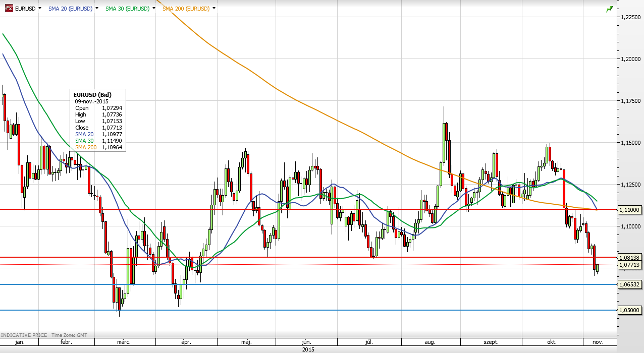Viewport: 644px width, 353px height.
Task: Click the EURUSD (Bid) tooltip title
Action: pyautogui.click(x=92, y=95)
